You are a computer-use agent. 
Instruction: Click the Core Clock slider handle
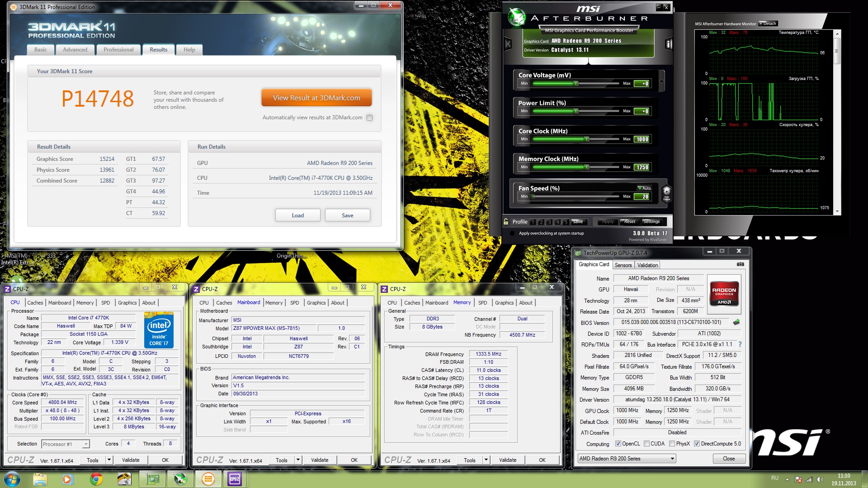[587, 139]
